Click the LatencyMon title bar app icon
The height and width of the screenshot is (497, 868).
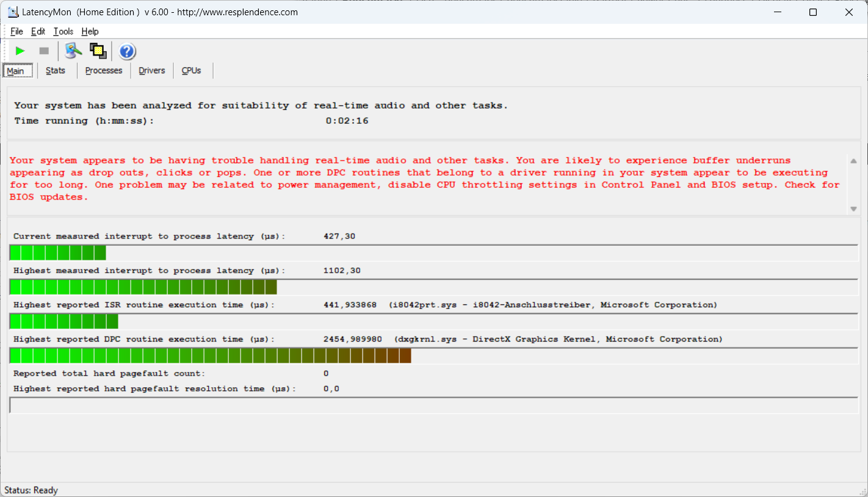pos(13,12)
